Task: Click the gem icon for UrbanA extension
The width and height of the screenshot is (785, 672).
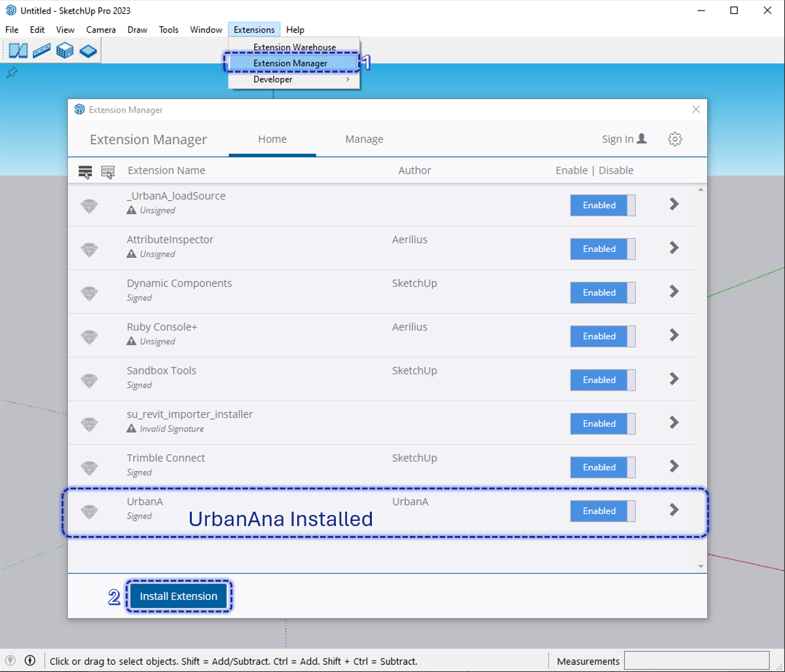Action: [x=90, y=512]
